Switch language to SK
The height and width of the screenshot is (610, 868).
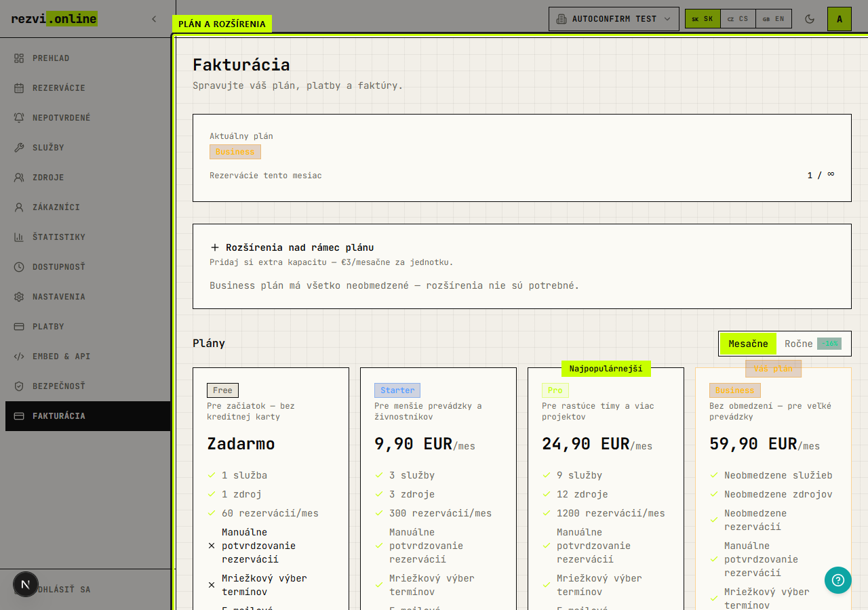pos(703,19)
